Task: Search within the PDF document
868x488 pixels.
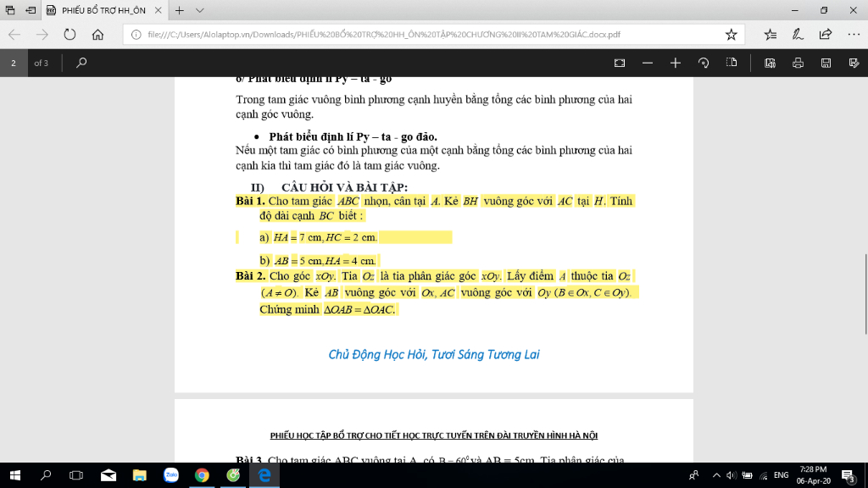Action: 81,63
